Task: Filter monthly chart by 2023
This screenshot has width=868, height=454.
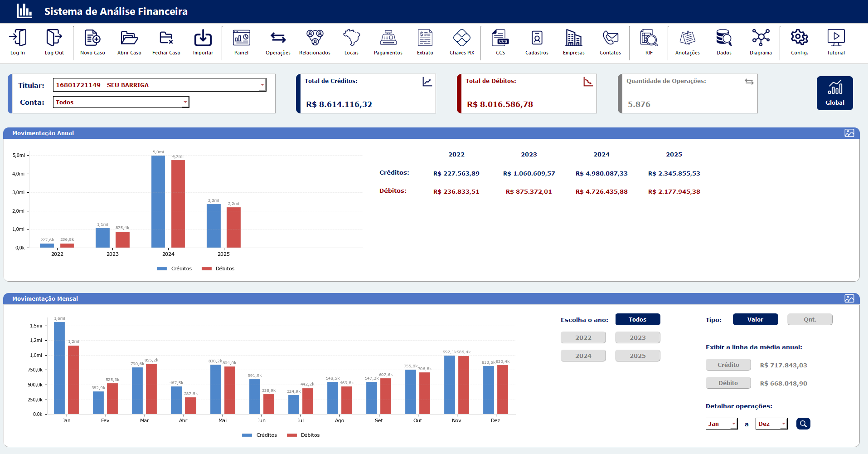Action: click(638, 337)
